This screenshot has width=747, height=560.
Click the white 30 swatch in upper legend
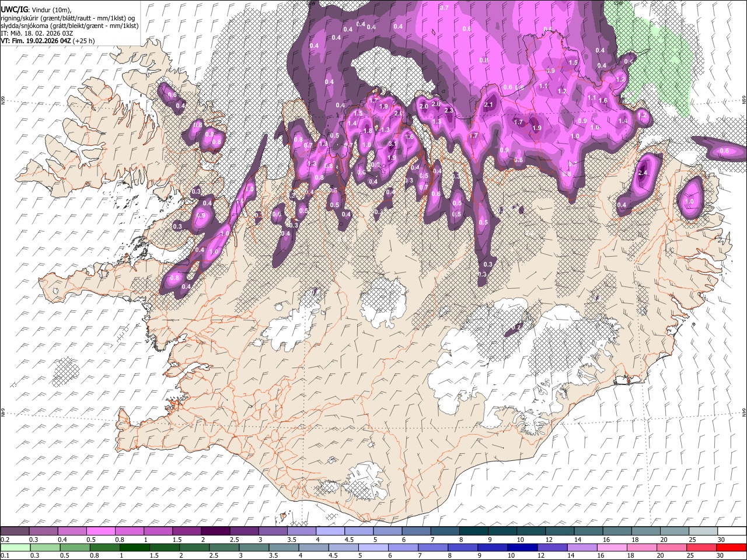click(731, 531)
